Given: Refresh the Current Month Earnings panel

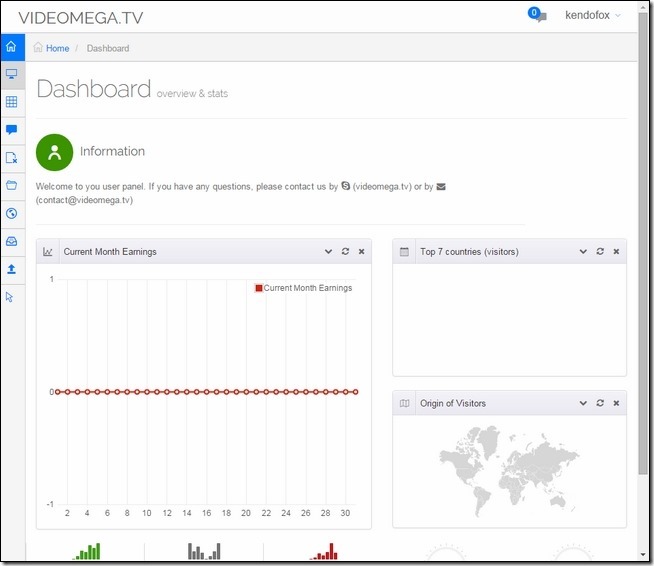Looking at the screenshot, I should tap(345, 251).
